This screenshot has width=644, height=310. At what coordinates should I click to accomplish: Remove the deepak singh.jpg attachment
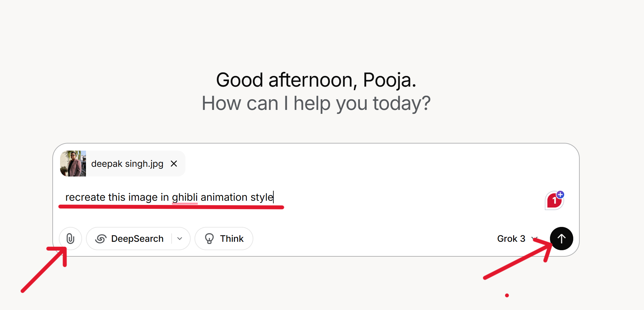pyautogui.click(x=174, y=164)
